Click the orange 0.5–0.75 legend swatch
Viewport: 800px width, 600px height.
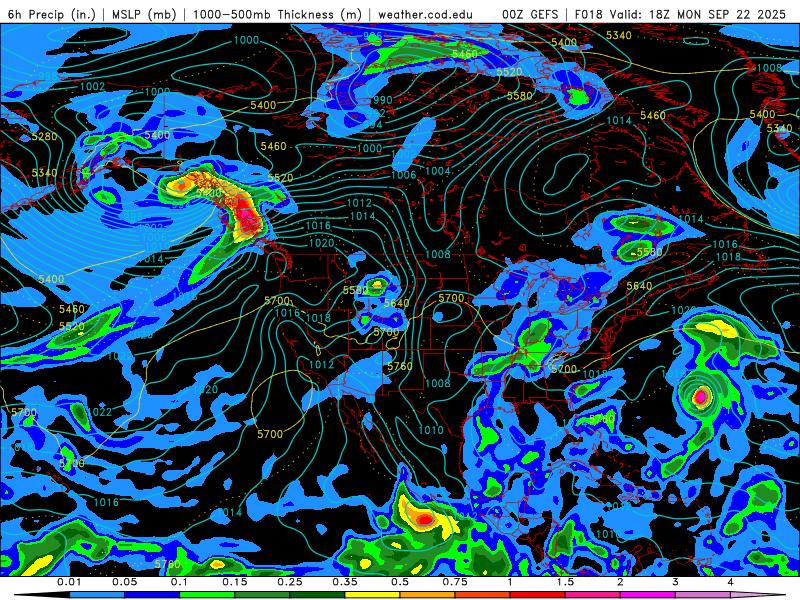428,595
